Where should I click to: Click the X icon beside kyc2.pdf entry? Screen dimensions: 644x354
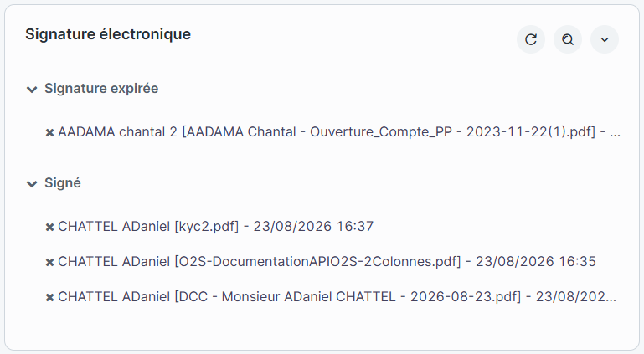pos(49,227)
